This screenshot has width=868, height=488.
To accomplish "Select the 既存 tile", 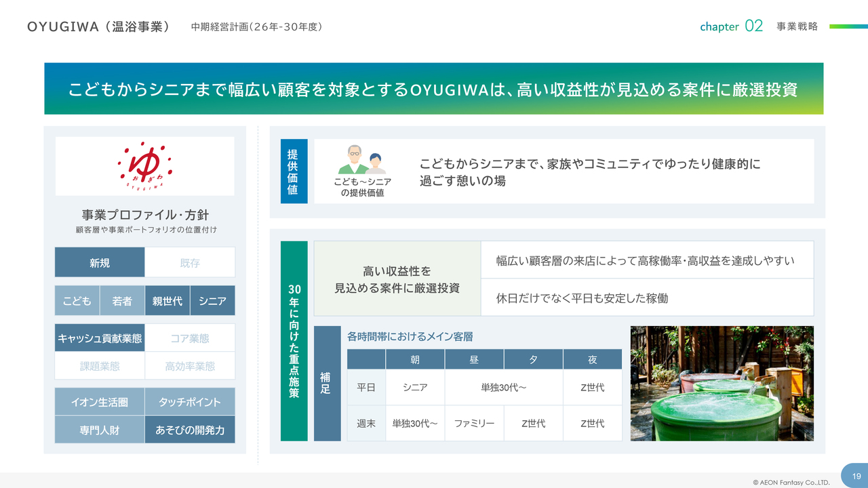I will (190, 262).
